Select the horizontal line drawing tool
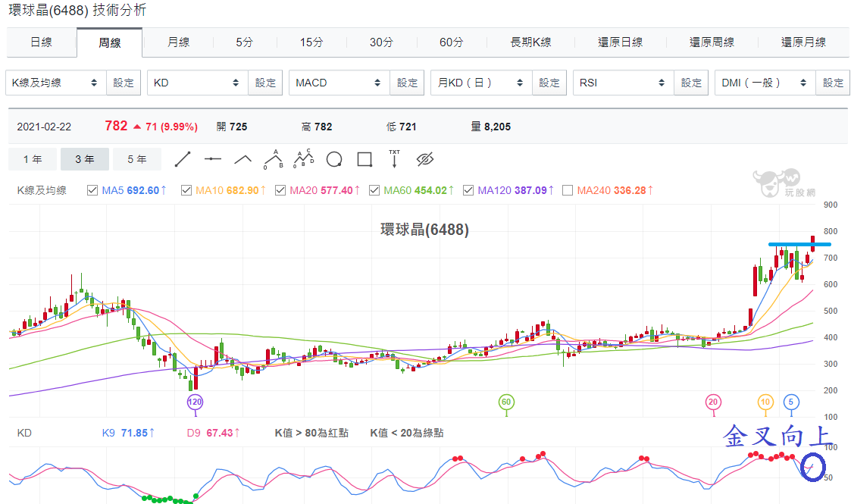 [213, 159]
